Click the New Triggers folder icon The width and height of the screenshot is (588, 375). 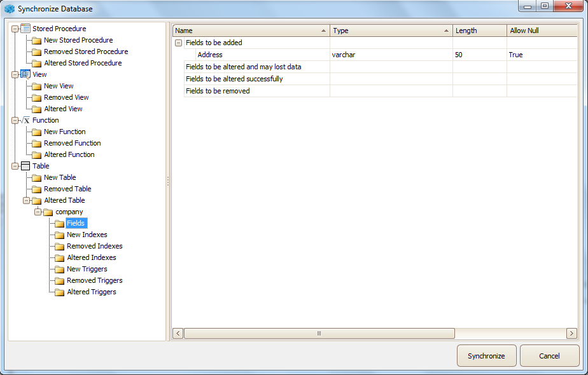pos(59,269)
